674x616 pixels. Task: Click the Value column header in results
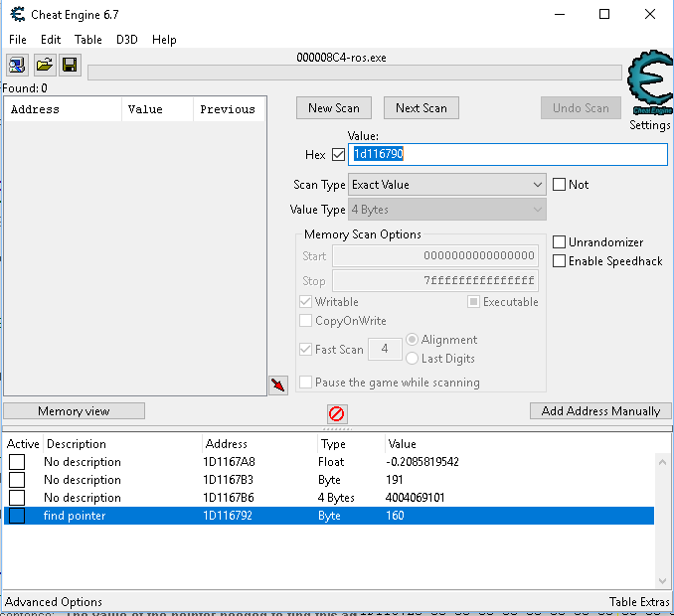coord(158,109)
